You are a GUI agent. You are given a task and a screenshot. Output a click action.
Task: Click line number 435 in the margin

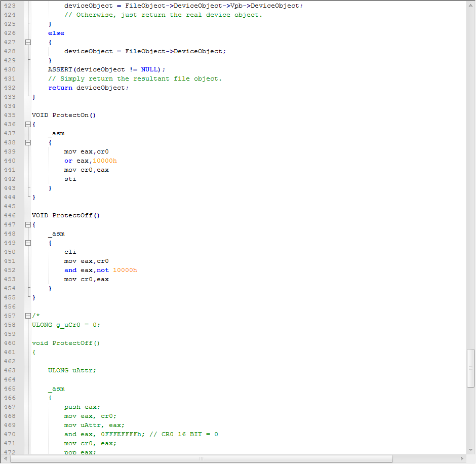point(9,115)
